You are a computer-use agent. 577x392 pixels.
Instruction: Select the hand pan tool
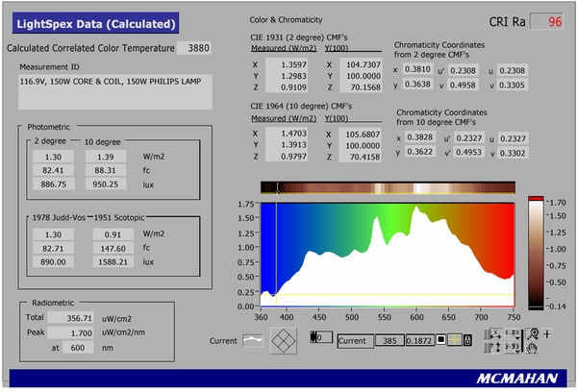coord(532,347)
